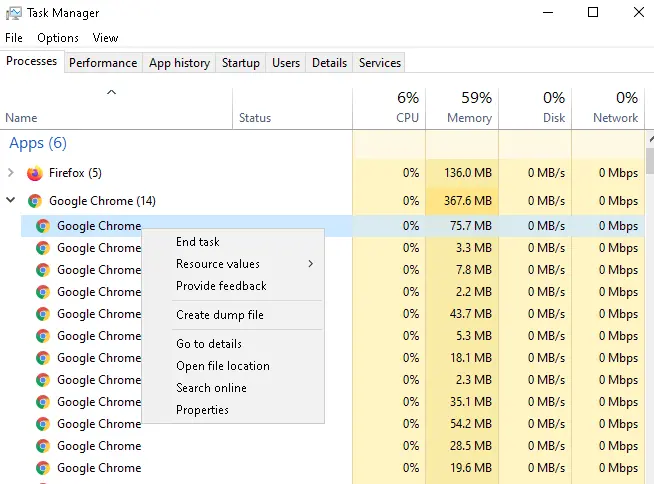Switch to the Performance tab
Screen dimensions: 654x484
coord(103,63)
